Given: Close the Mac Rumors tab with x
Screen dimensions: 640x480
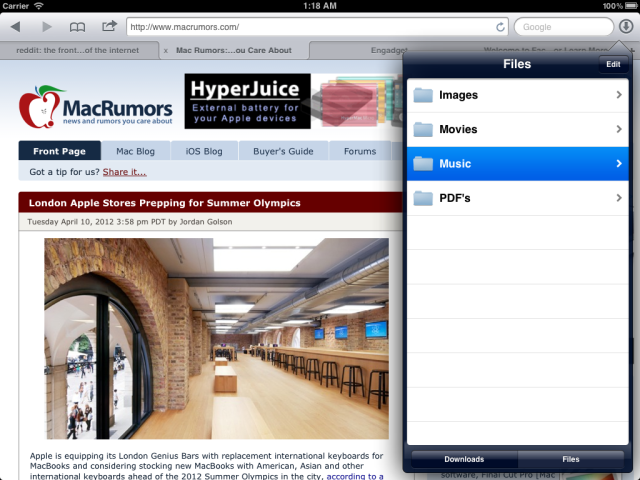Looking at the screenshot, I should coord(166,51).
